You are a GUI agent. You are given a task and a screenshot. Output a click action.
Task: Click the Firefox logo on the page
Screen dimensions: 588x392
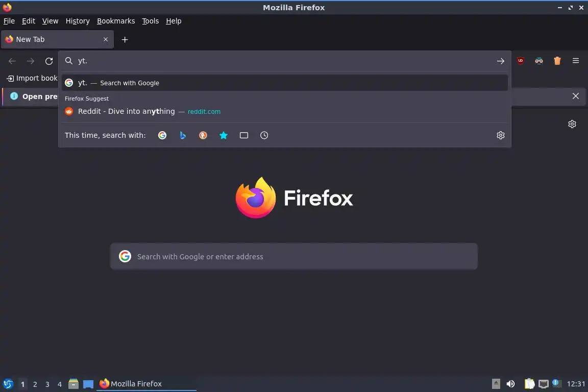click(294, 198)
